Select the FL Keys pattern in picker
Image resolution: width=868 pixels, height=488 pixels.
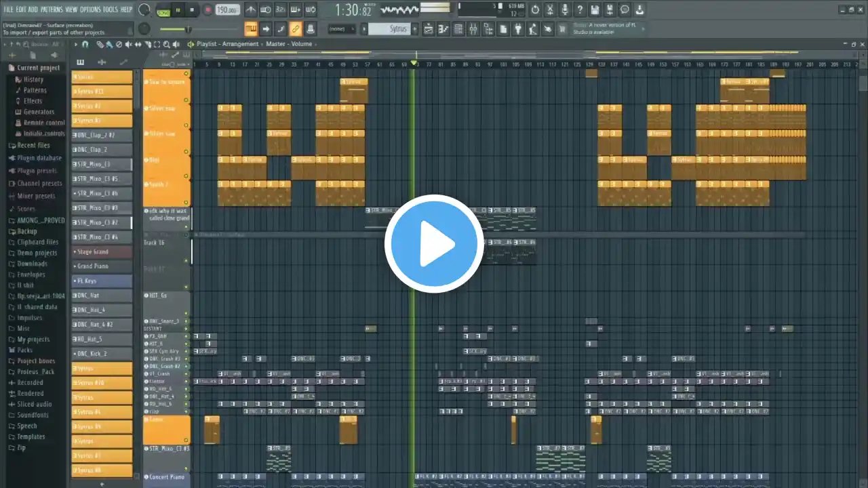click(102, 281)
